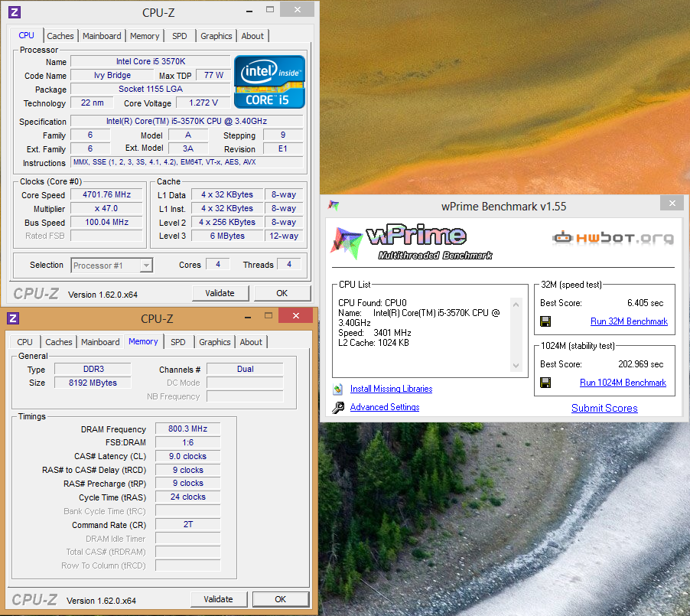Image resolution: width=690 pixels, height=616 pixels.
Task: Click the Advanced Settings wrench icon
Action: click(x=338, y=408)
